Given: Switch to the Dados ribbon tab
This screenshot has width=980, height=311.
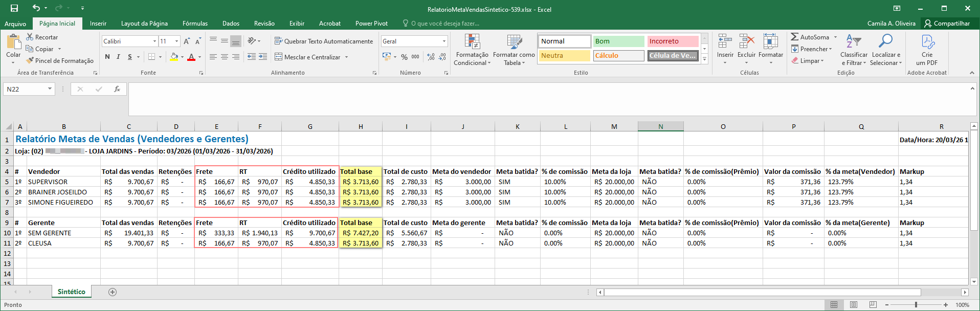Looking at the screenshot, I should 231,24.
